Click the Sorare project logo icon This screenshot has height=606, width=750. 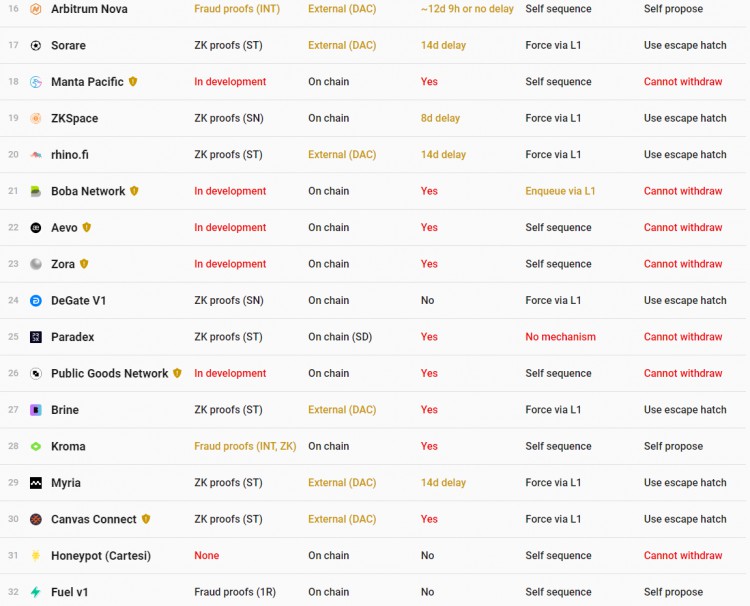click(x=36, y=46)
